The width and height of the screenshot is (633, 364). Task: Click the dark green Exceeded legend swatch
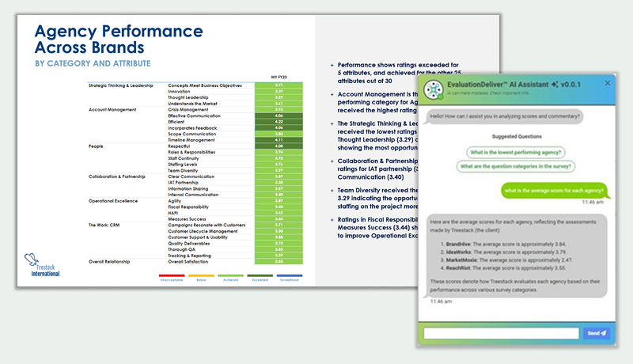click(x=260, y=275)
